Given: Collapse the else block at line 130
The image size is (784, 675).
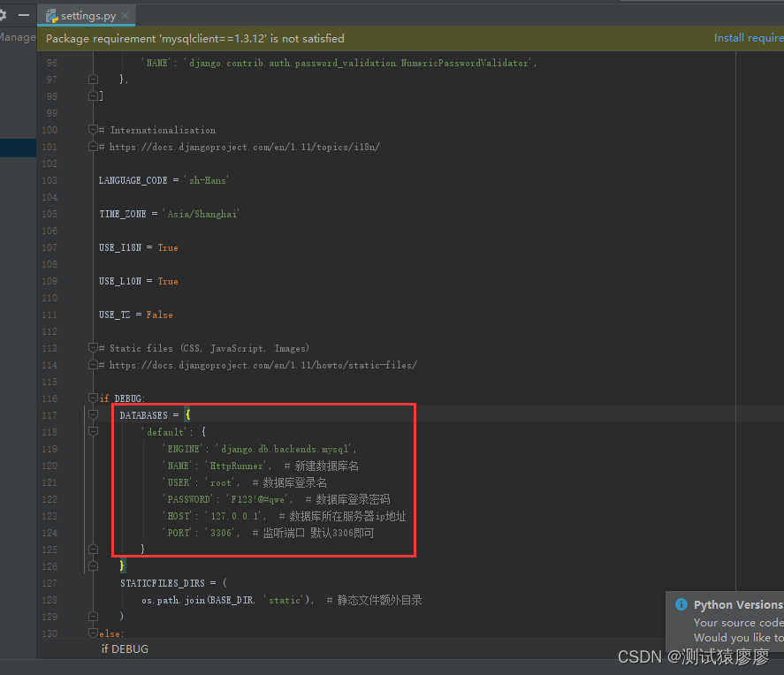Looking at the screenshot, I should tap(93, 633).
